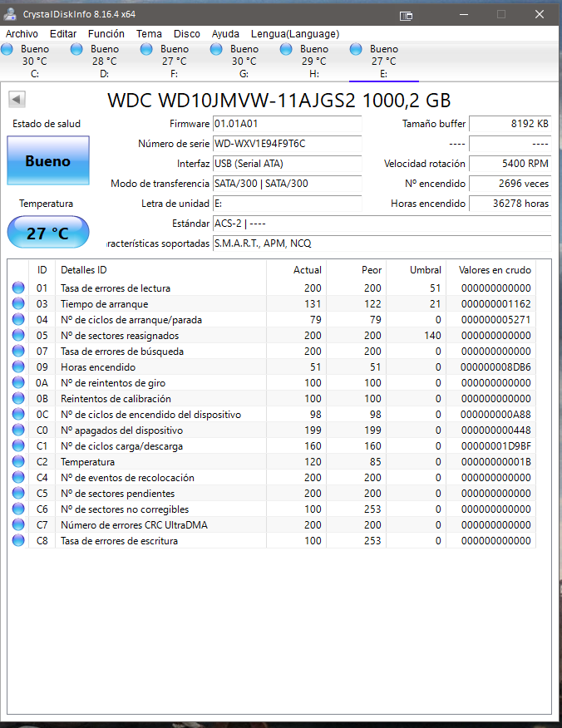Image resolution: width=562 pixels, height=728 pixels.
Task: Select the Nº apagados del dispositivo row
Action: click(x=272, y=430)
